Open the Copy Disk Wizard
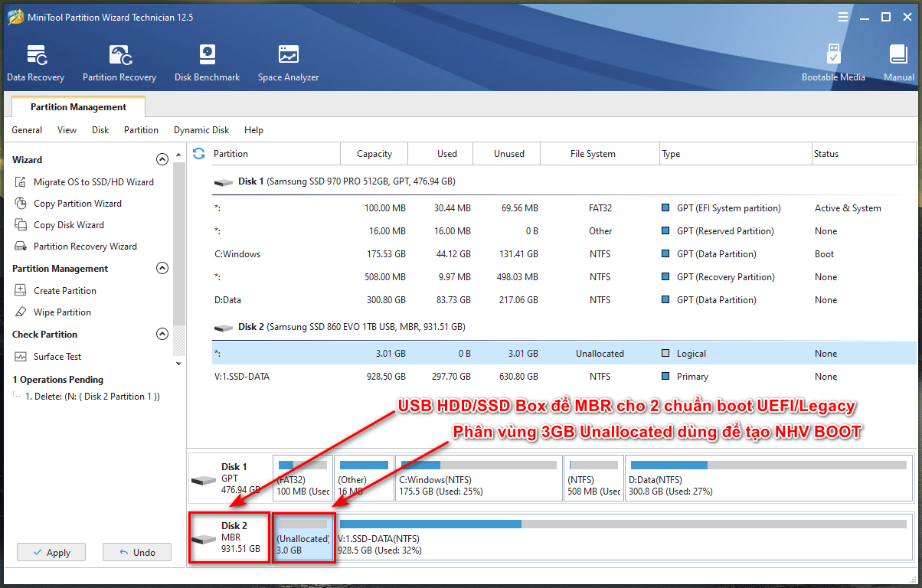Screen dimensions: 922x588 tap(59, 225)
